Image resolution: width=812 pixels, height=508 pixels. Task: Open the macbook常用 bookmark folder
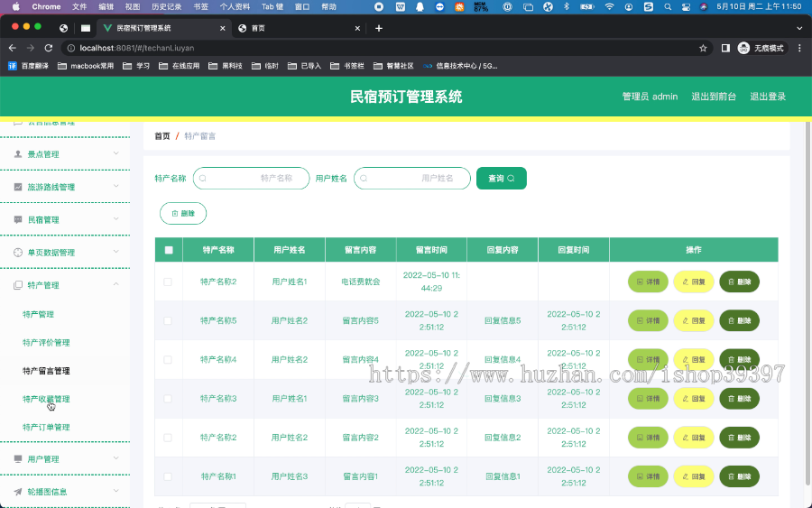(86, 66)
